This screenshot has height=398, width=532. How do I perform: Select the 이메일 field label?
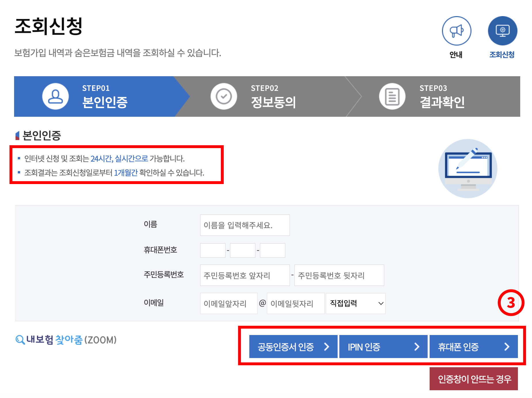(154, 303)
